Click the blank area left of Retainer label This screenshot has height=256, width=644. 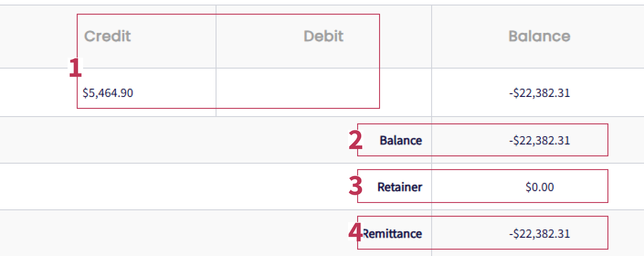tap(174, 187)
